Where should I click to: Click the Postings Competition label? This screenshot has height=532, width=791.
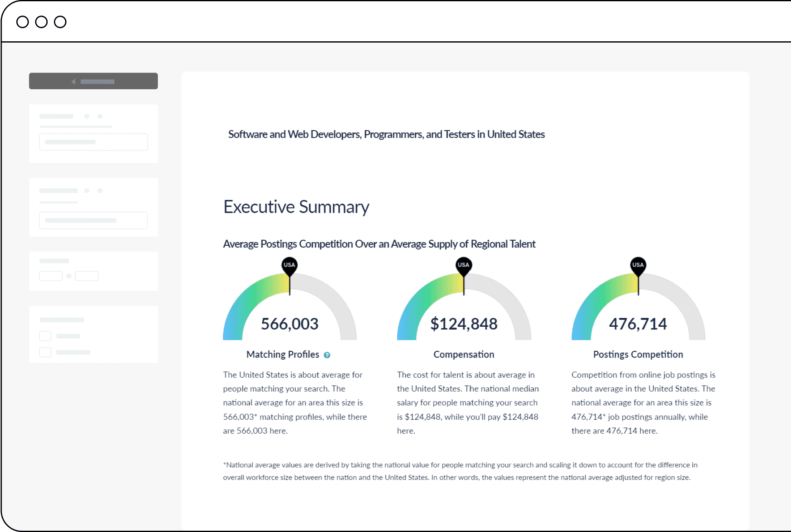638,354
